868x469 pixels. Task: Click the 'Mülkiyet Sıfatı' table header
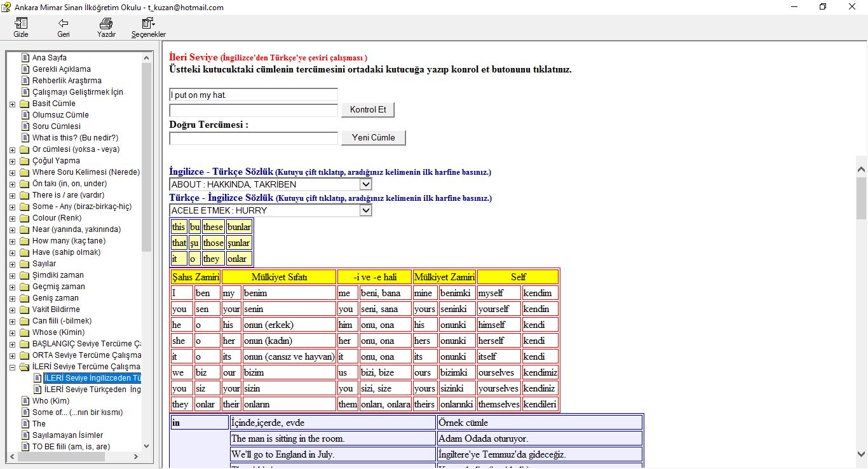click(x=279, y=277)
